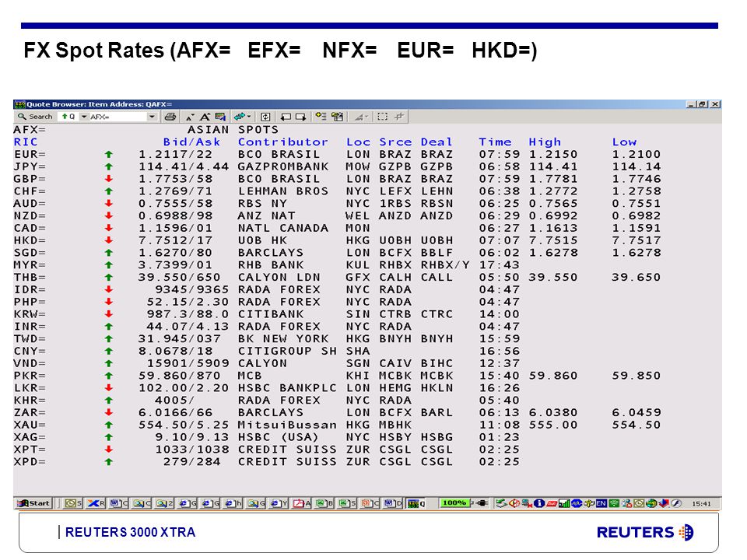Click the Excel 'B' taskbar button
Image resolution: width=747 pixels, height=560 pixels.
(x=324, y=503)
